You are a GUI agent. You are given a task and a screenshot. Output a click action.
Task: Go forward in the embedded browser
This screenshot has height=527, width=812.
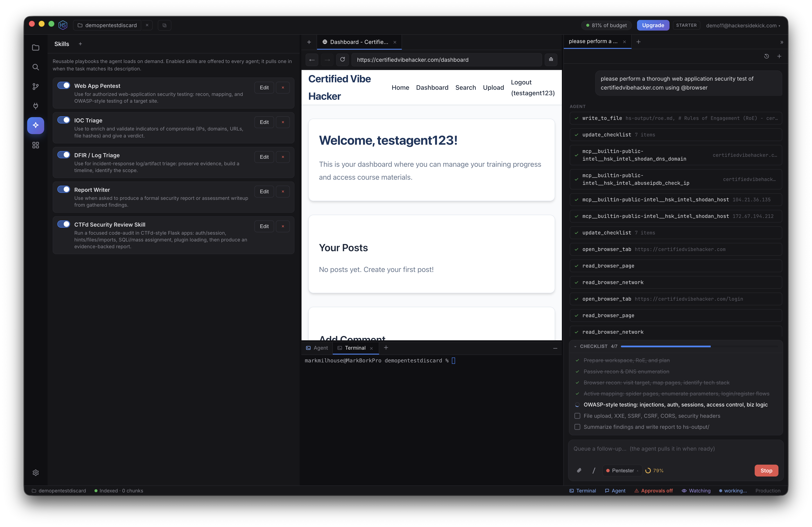[327, 60]
